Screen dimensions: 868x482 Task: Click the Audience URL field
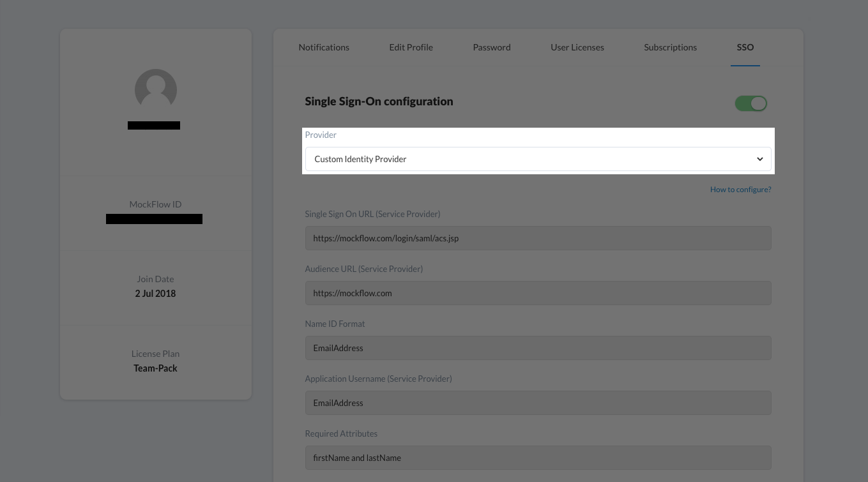coord(538,293)
